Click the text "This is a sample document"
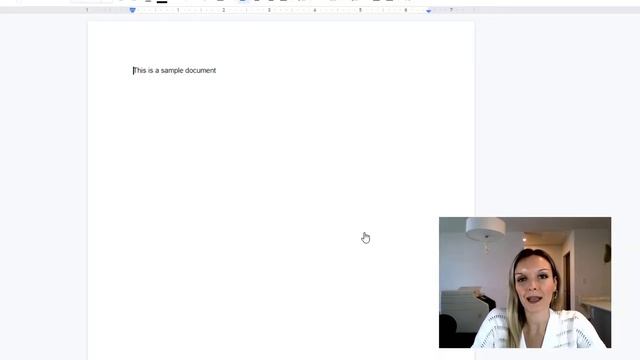Viewport: 640px width, 360px height. tap(175, 70)
